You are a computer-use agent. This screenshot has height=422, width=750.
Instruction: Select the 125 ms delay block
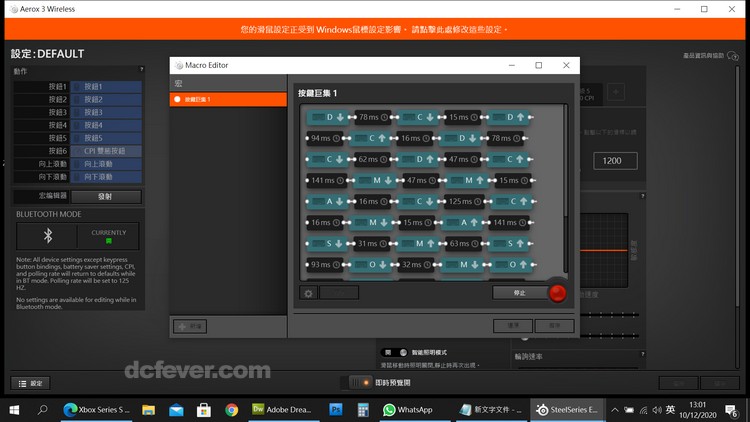pyautogui.click(x=464, y=201)
